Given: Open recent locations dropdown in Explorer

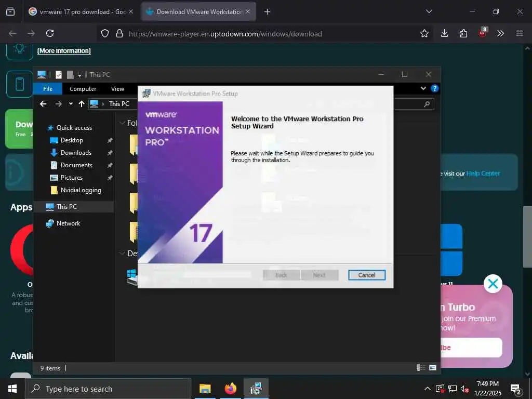Looking at the screenshot, I should 71,104.
